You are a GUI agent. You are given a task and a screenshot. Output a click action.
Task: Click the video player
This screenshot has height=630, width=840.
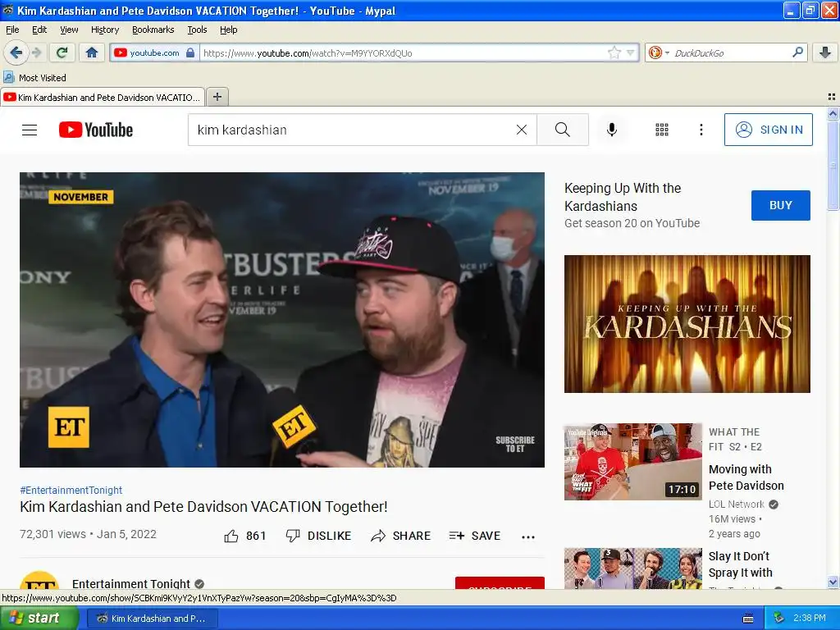(282, 320)
